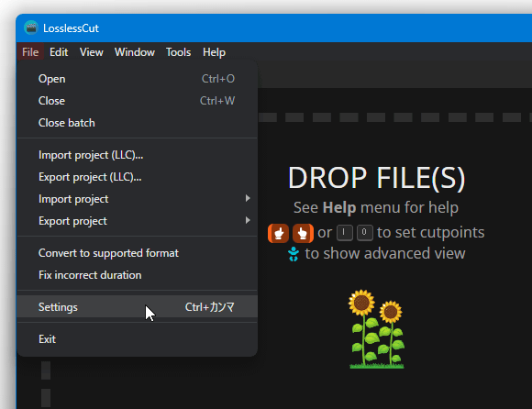532x409 pixels.
Task: Open the Help menu
Action: pyautogui.click(x=214, y=52)
